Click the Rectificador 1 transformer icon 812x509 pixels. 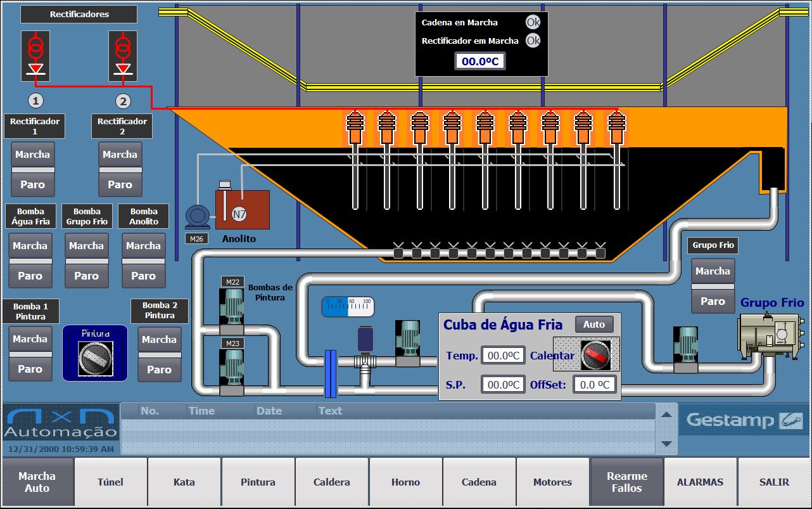click(x=35, y=56)
